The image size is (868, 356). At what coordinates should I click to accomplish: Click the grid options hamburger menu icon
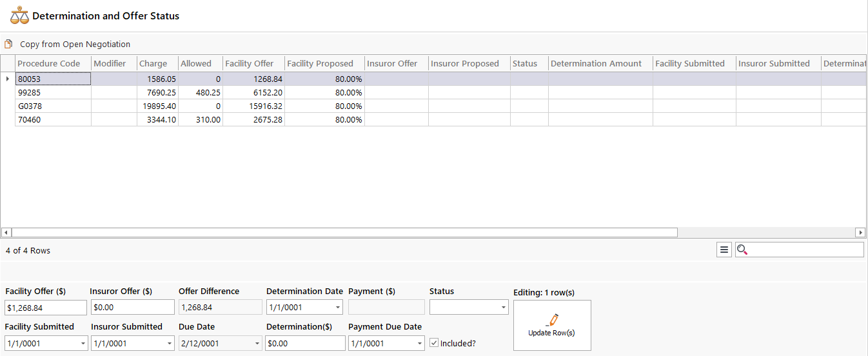[x=724, y=250]
